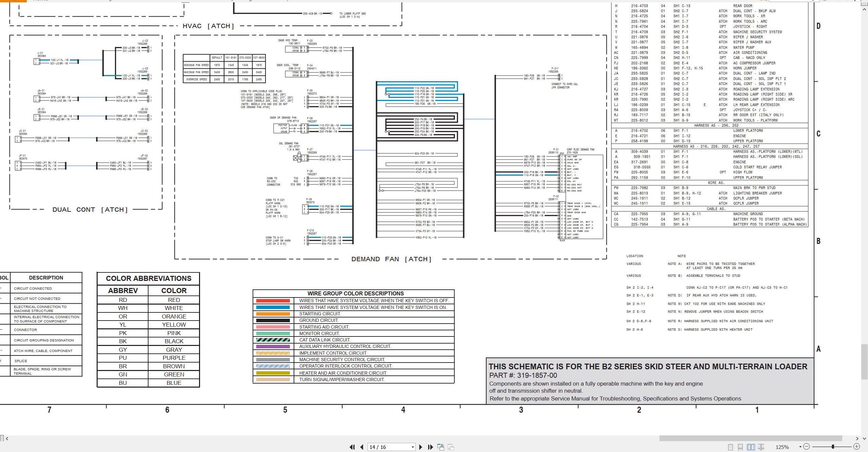Select continuous facing view layout

[761, 447]
